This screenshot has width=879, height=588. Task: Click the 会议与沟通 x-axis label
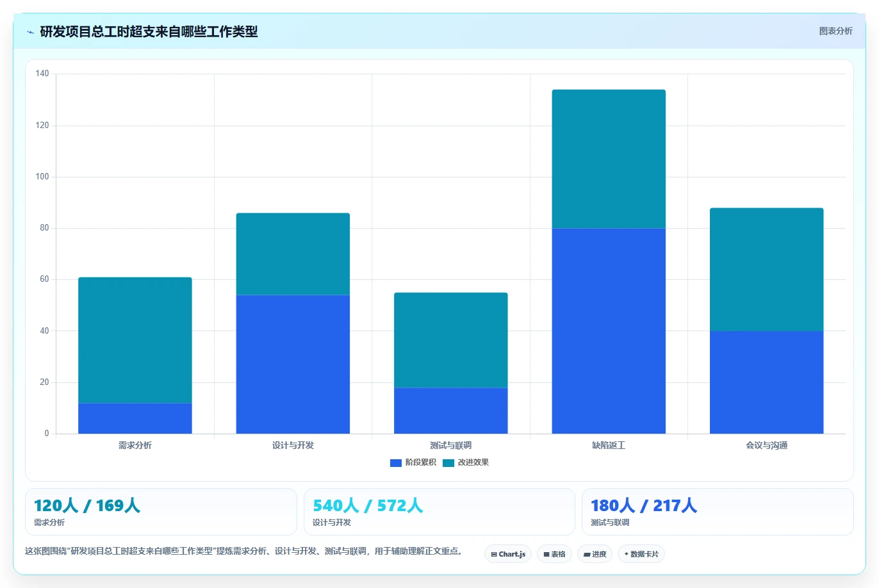[x=767, y=445]
